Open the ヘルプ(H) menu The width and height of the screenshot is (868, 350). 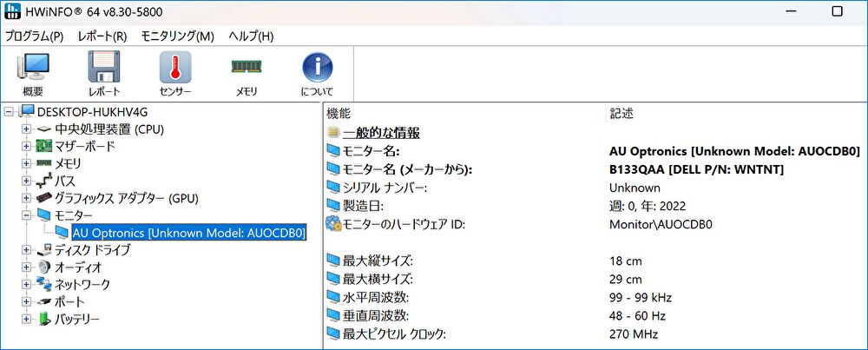click(x=251, y=36)
